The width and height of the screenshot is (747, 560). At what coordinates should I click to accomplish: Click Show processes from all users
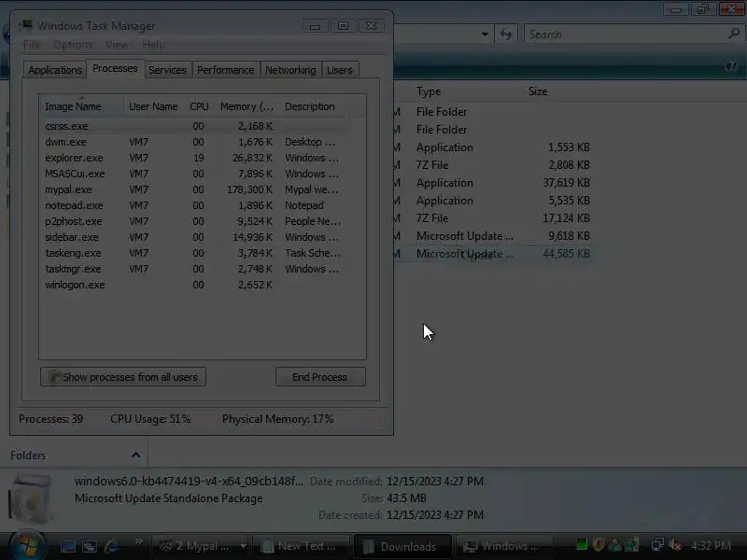point(123,377)
